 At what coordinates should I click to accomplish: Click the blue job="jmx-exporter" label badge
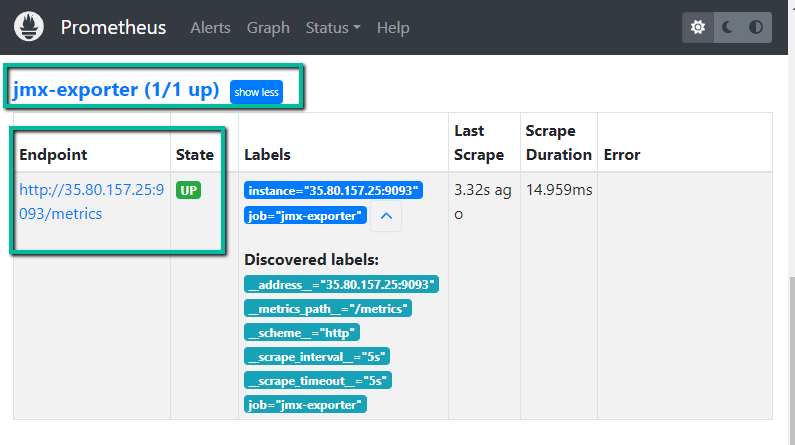click(305, 215)
